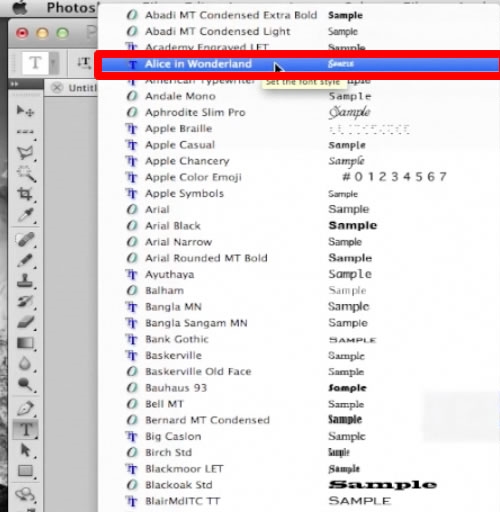Select the Crop tool
500x512 pixels.
point(26,194)
